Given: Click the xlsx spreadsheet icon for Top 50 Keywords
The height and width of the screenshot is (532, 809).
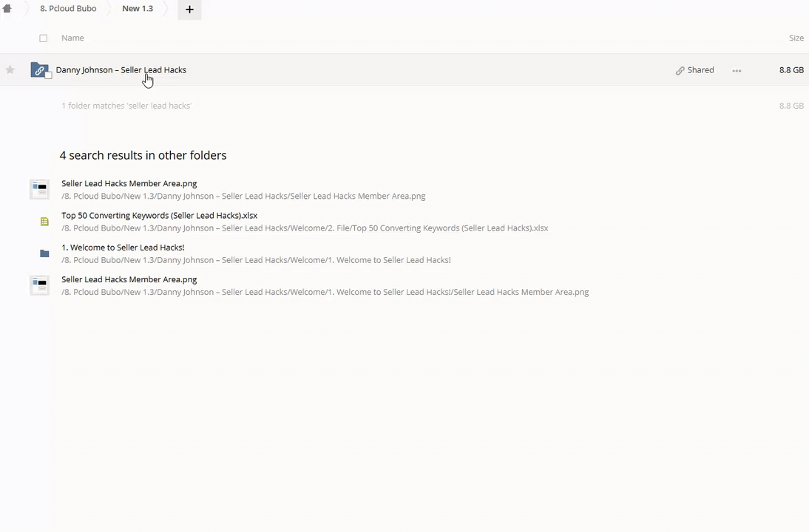Looking at the screenshot, I should 44,222.
